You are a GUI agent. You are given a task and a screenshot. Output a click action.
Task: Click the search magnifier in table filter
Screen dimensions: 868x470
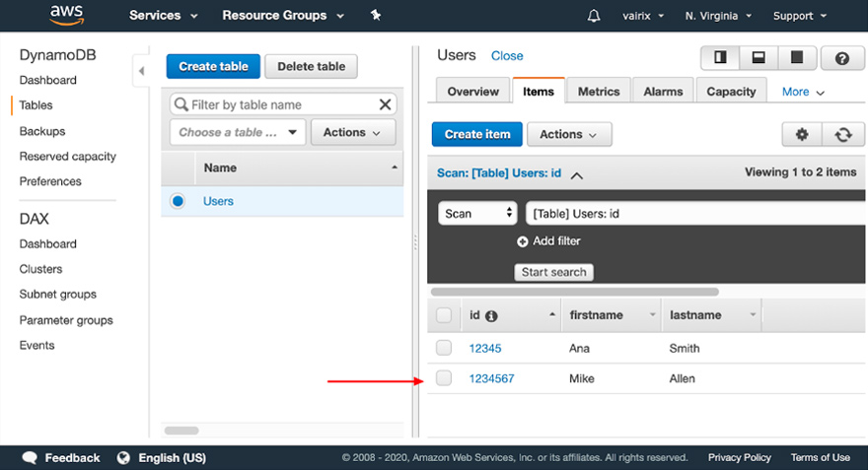tap(181, 104)
